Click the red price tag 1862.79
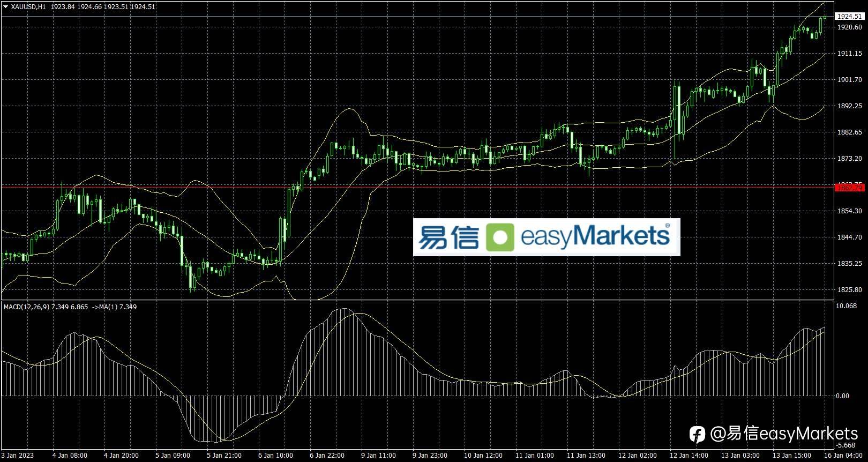This screenshot has width=868, height=462. [850, 188]
